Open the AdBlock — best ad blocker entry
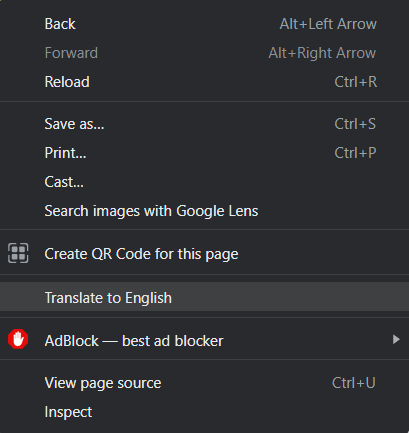This screenshot has width=409, height=433. [x=204, y=340]
